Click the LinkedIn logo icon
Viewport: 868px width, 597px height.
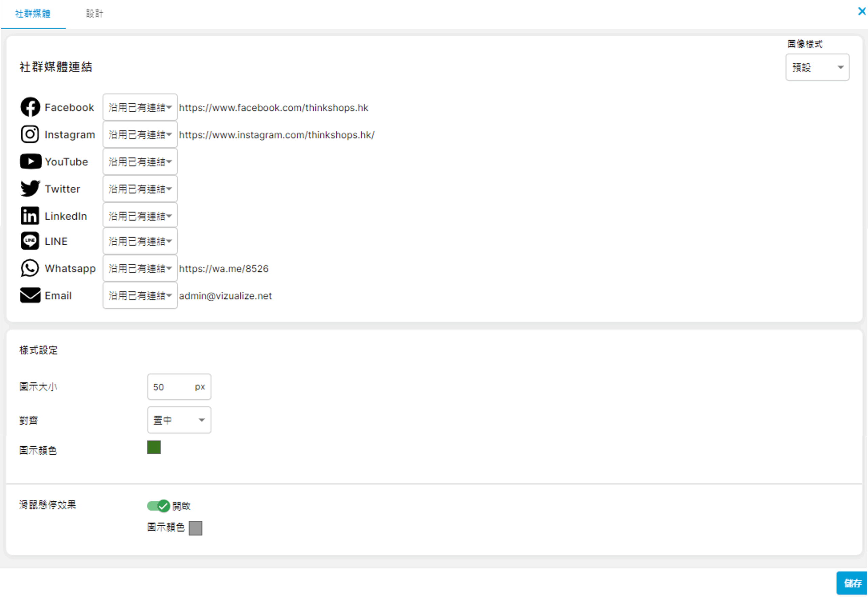click(30, 216)
